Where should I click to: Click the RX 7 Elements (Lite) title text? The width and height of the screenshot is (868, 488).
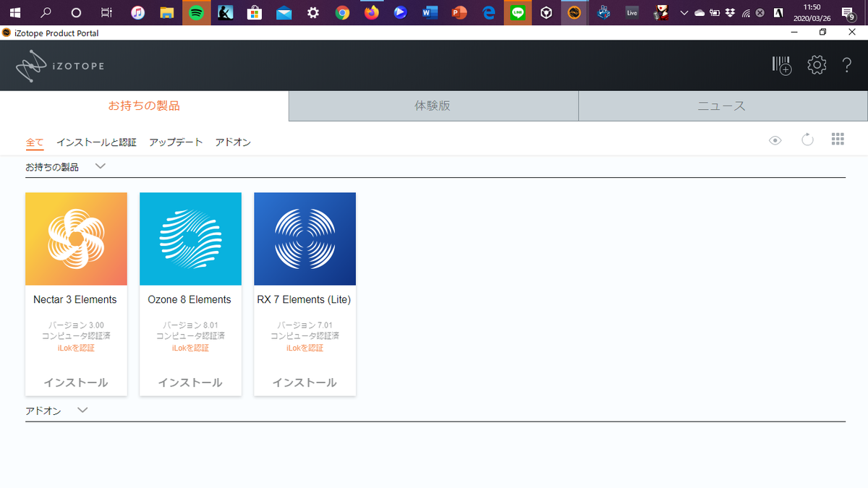coord(304,299)
